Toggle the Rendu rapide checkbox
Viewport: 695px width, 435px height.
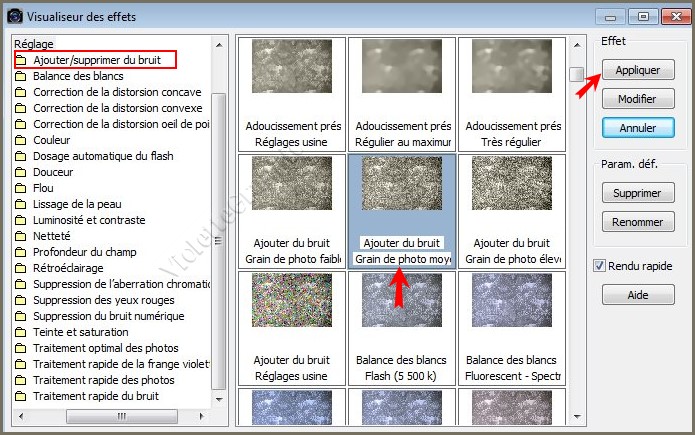600,265
